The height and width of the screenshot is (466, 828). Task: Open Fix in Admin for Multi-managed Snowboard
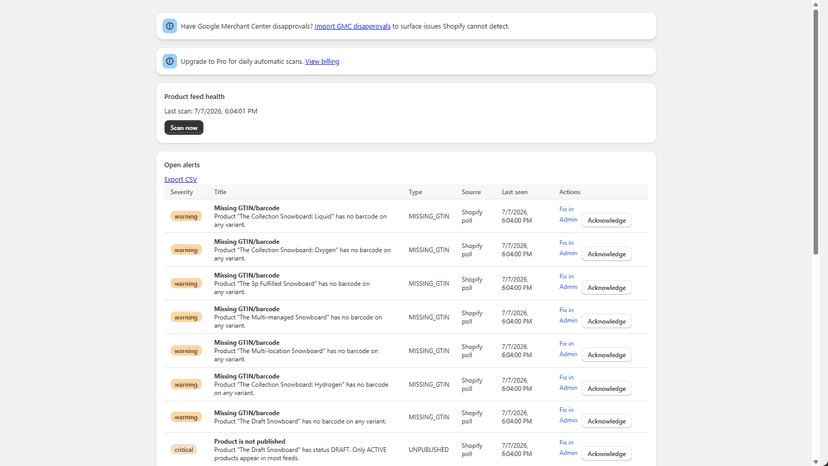(568, 315)
